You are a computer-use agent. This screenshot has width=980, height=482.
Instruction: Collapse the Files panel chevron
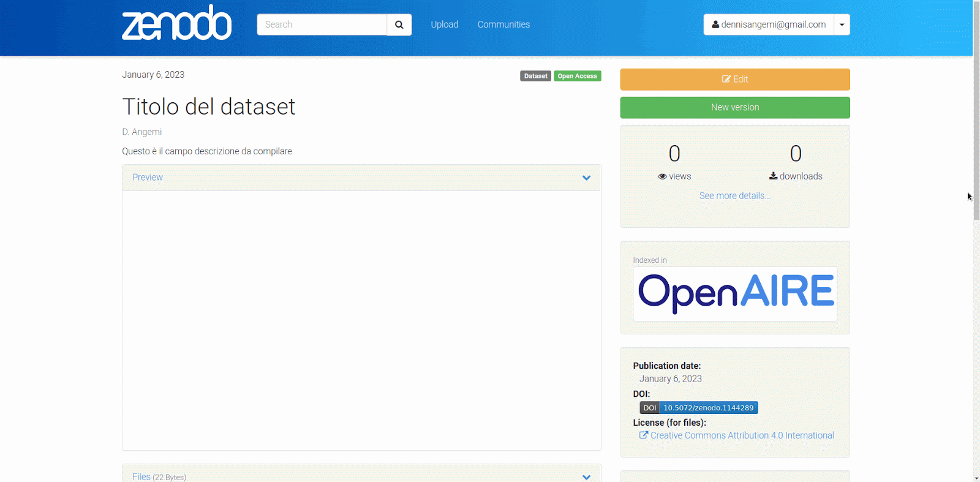point(586,477)
